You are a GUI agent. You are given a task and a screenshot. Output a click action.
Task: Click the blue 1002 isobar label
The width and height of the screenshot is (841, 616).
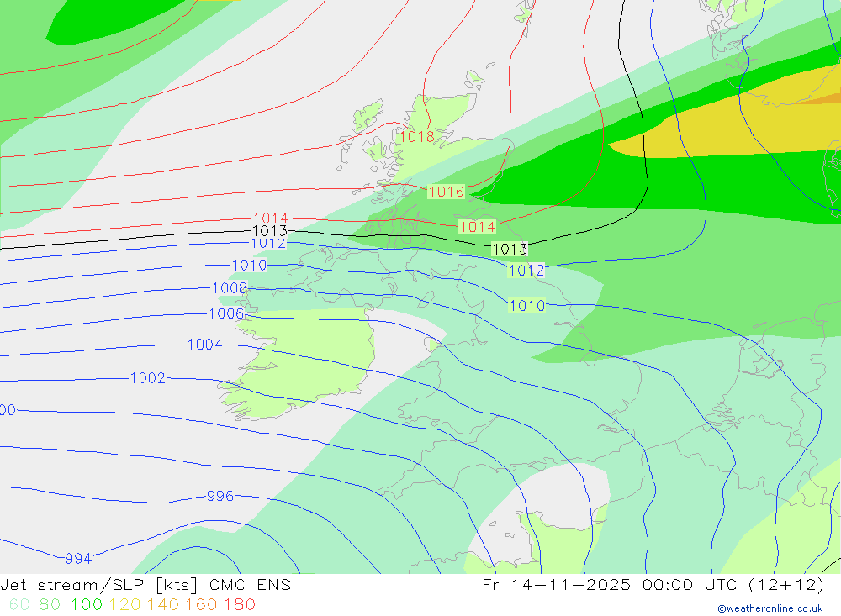click(148, 378)
